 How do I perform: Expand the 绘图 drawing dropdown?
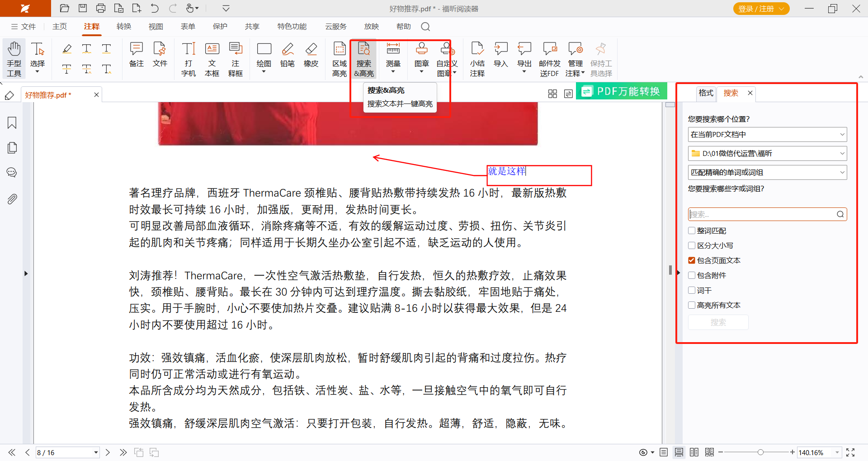click(x=264, y=72)
